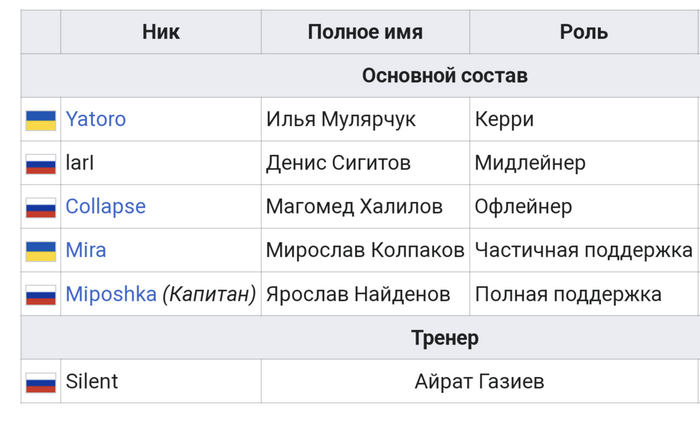
Task: Click the Russia flag beside Silent
Action: [40, 382]
